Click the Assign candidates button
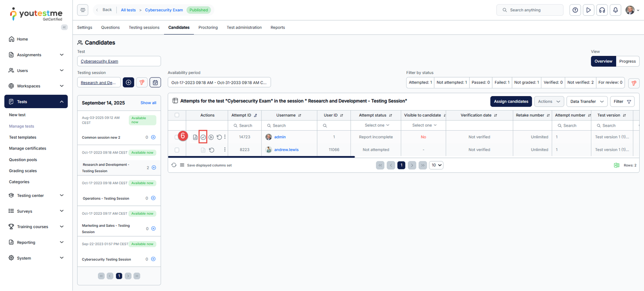Screen dimensions: 644x291 click(510, 102)
